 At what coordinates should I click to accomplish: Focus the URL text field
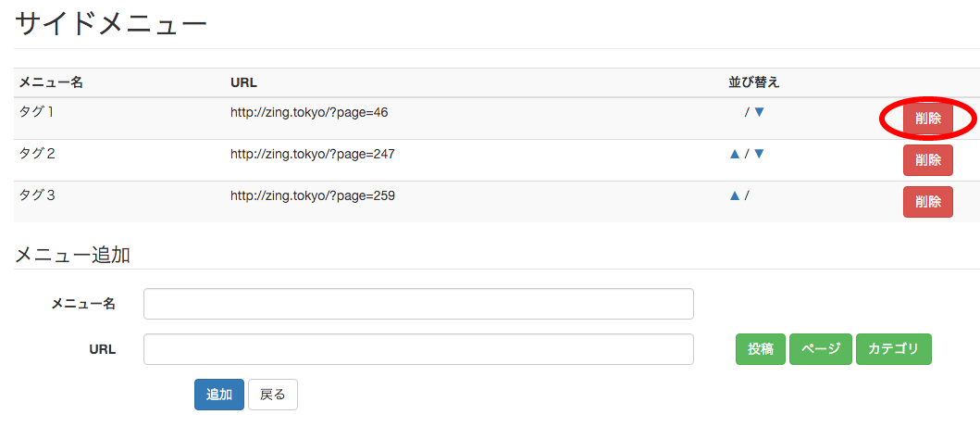click(418, 349)
